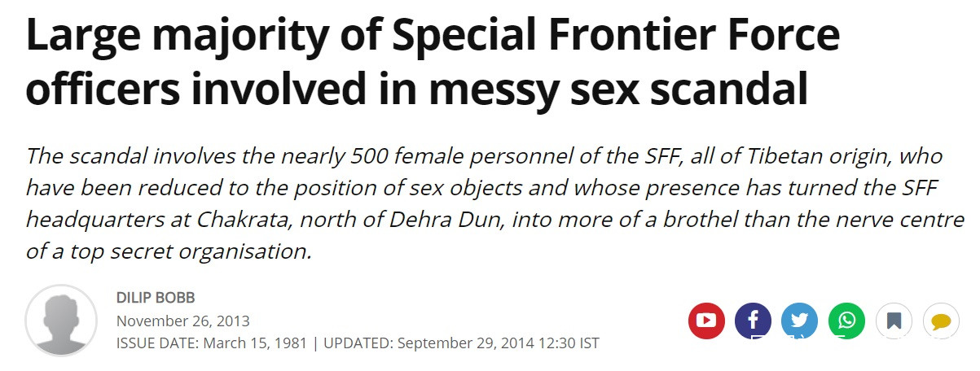Share the article on Twitter

pyautogui.click(x=799, y=321)
